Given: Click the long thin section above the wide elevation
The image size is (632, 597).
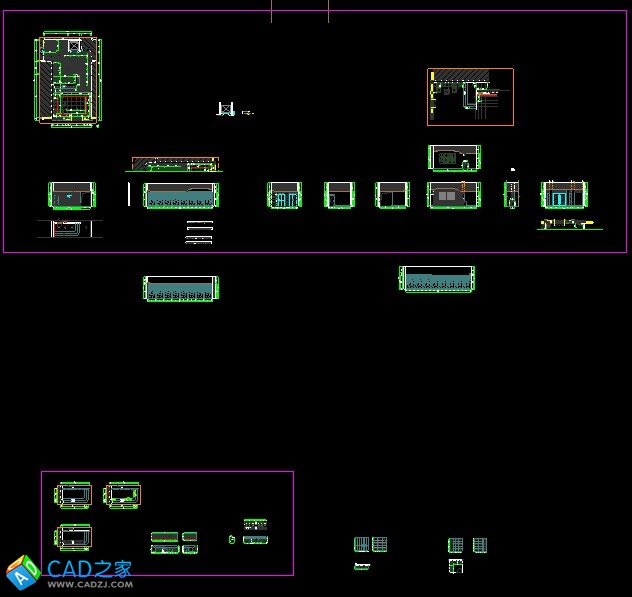Looking at the screenshot, I should (x=175, y=164).
